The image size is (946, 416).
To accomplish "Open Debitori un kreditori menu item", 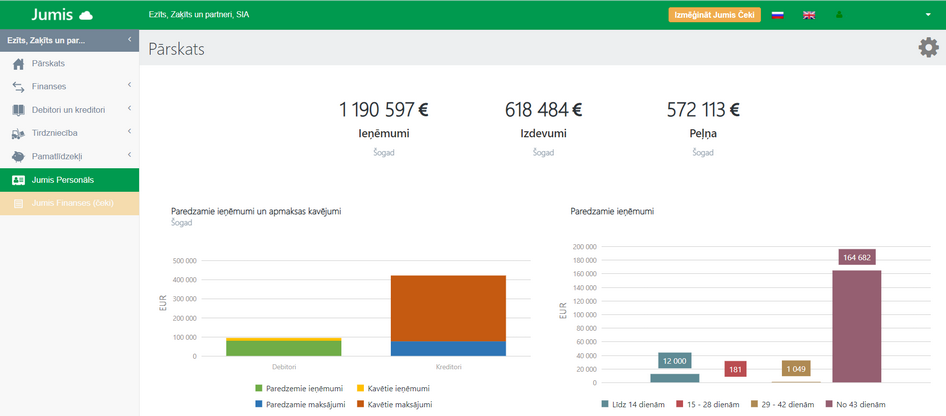I will (x=69, y=110).
